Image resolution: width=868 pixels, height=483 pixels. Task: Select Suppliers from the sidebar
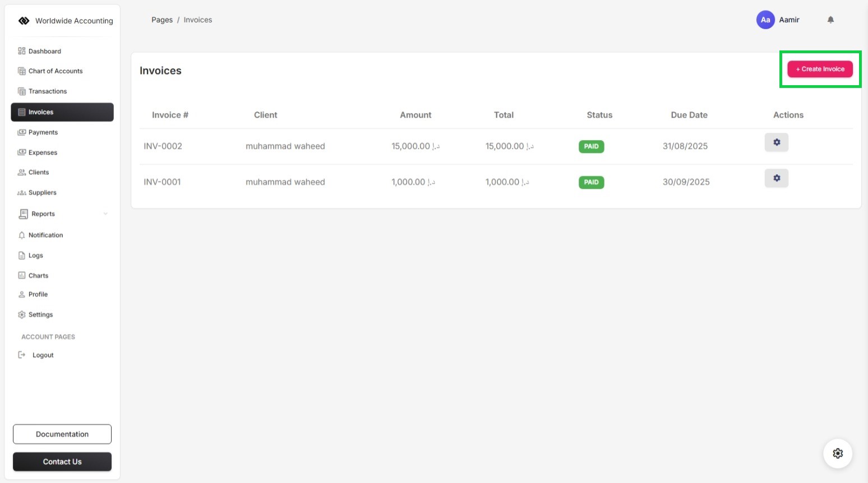[x=43, y=193]
